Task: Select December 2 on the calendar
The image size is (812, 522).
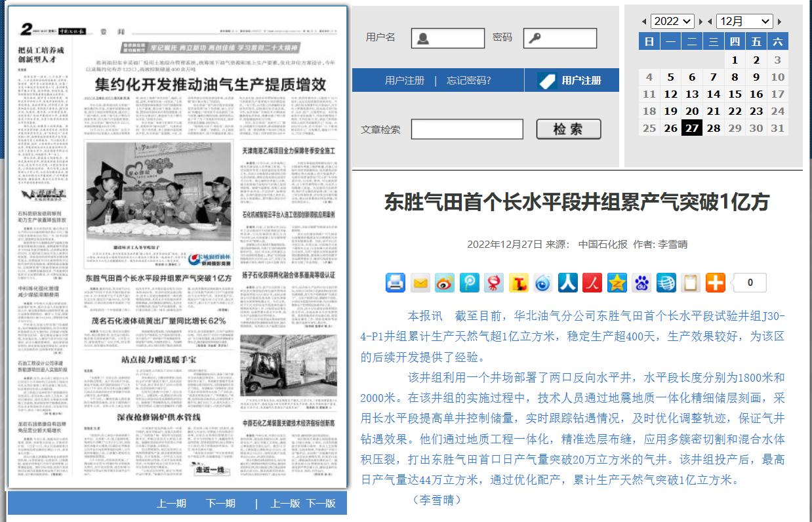Action: tap(756, 60)
